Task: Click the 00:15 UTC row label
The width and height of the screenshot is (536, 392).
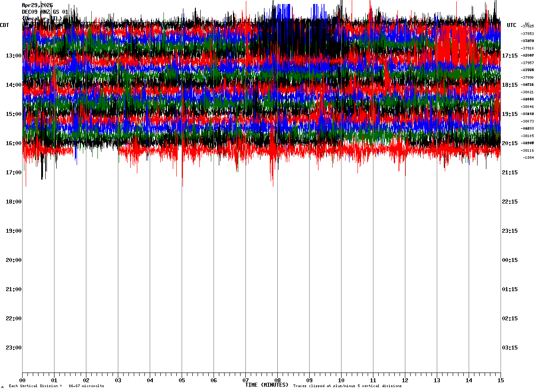Action: point(510,260)
